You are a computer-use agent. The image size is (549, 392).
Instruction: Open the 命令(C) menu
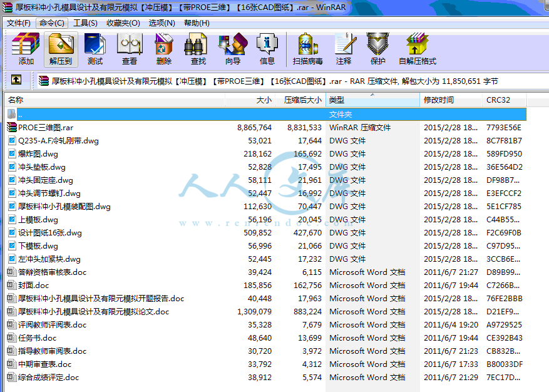coord(52,23)
